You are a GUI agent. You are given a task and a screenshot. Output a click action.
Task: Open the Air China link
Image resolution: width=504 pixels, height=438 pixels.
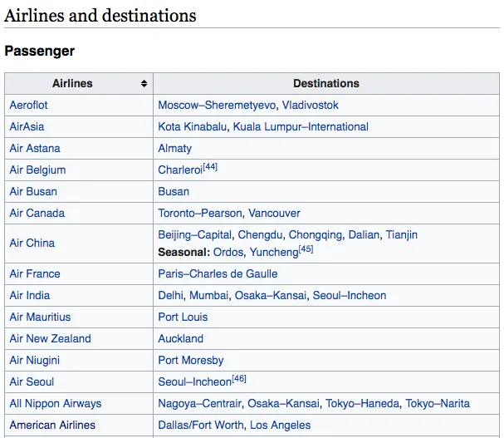pyautogui.click(x=32, y=244)
